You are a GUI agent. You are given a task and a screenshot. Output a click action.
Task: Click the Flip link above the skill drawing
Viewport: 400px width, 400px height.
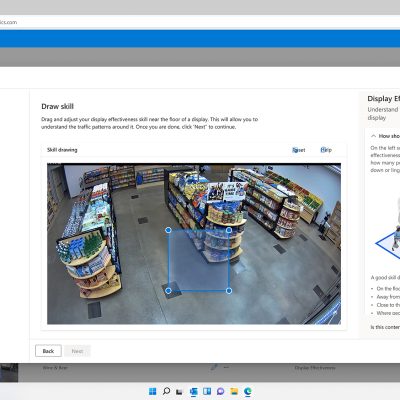tap(326, 150)
